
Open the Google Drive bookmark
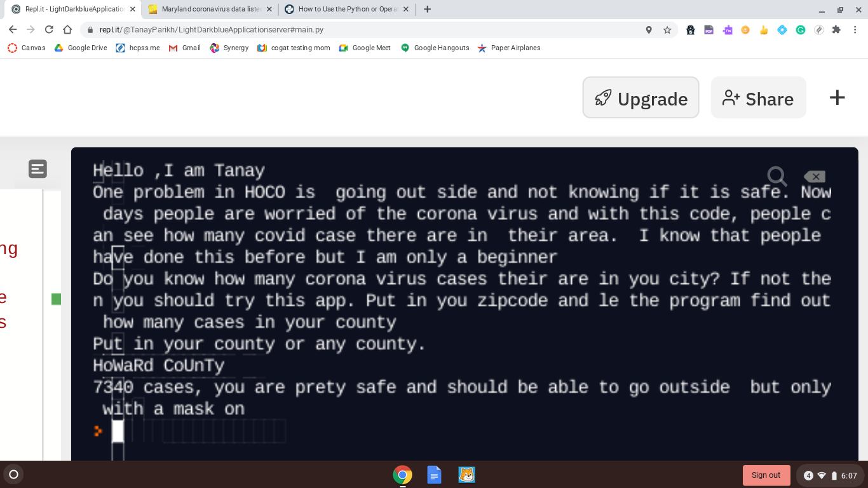click(81, 48)
